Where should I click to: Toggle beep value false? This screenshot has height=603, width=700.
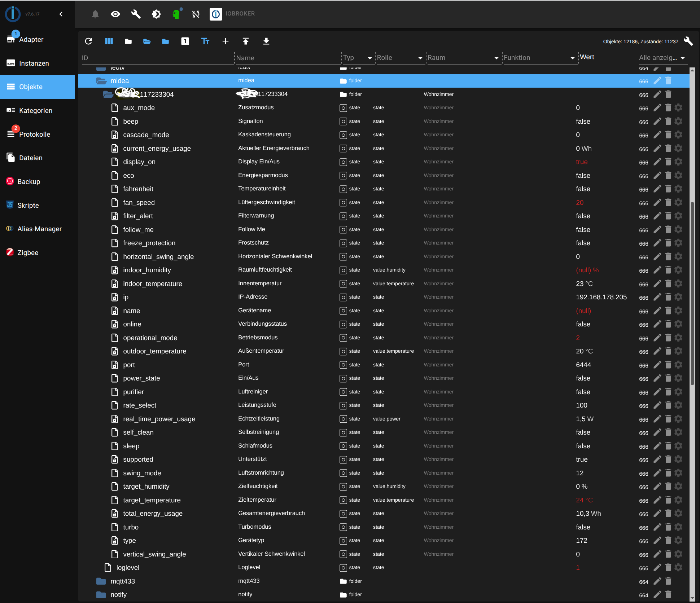pos(583,122)
